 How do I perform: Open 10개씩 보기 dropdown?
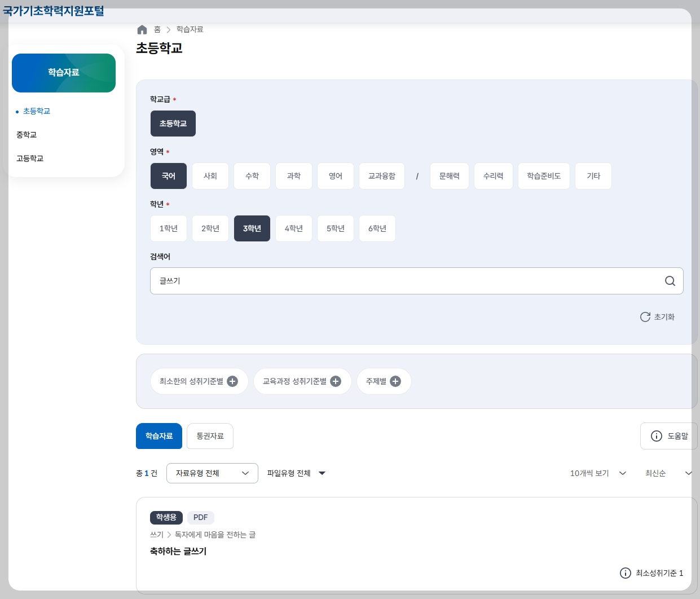tap(598, 473)
